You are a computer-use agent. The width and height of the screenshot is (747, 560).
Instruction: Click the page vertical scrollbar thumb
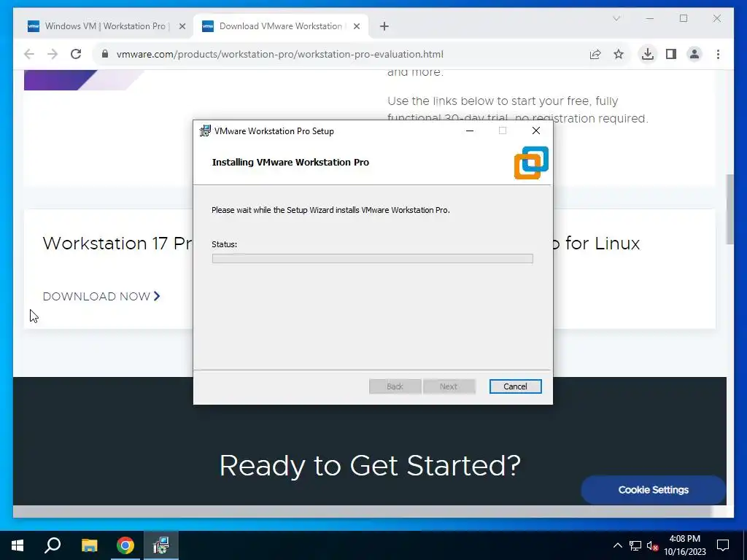[x=729, y=209]
